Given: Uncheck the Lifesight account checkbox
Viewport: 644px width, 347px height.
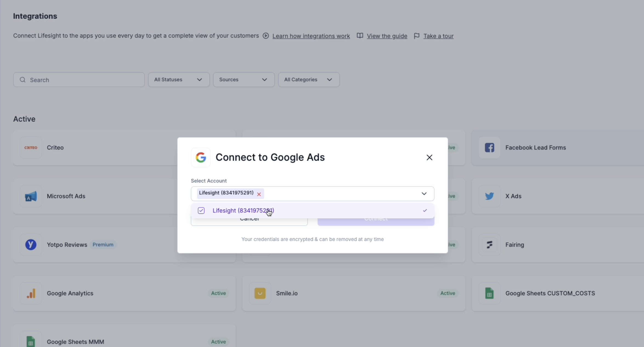Looking at the screenshot, I should click(201, 211).
